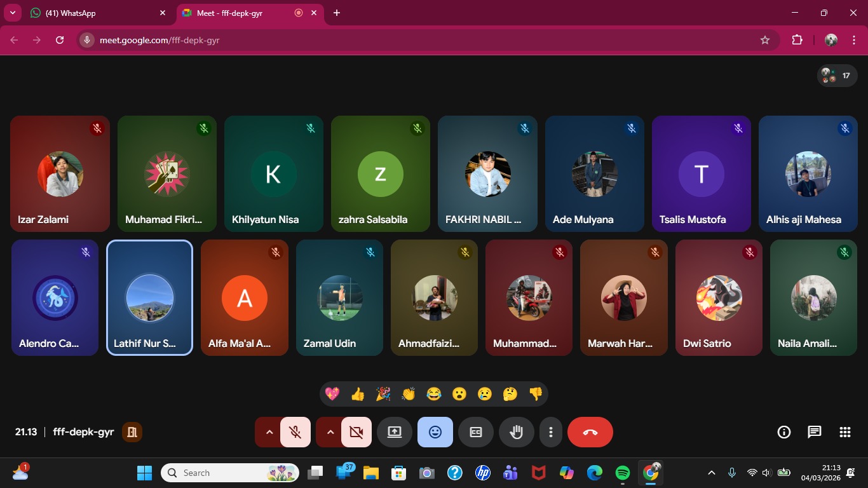Raise hand using the hand icon
This screenshot has height=488, width=868.
(x=517, y=432)
